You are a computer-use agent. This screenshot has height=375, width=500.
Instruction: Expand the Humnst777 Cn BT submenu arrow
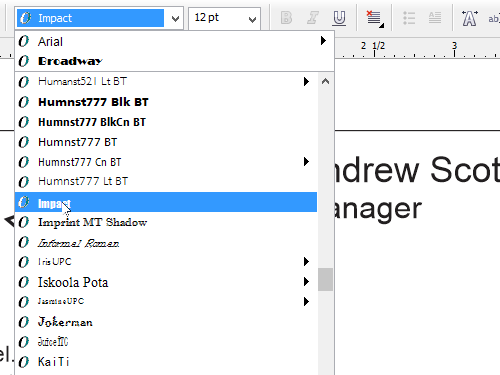click(306, 162)
